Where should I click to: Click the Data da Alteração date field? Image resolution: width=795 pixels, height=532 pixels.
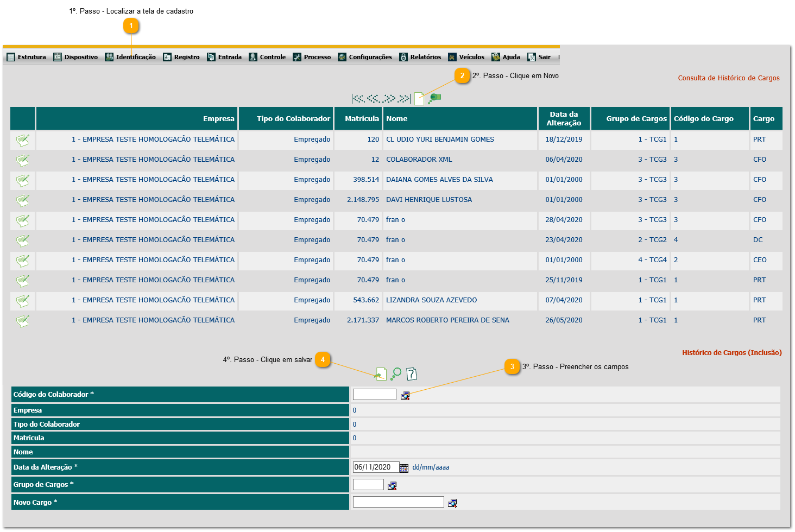coord(376,467)
